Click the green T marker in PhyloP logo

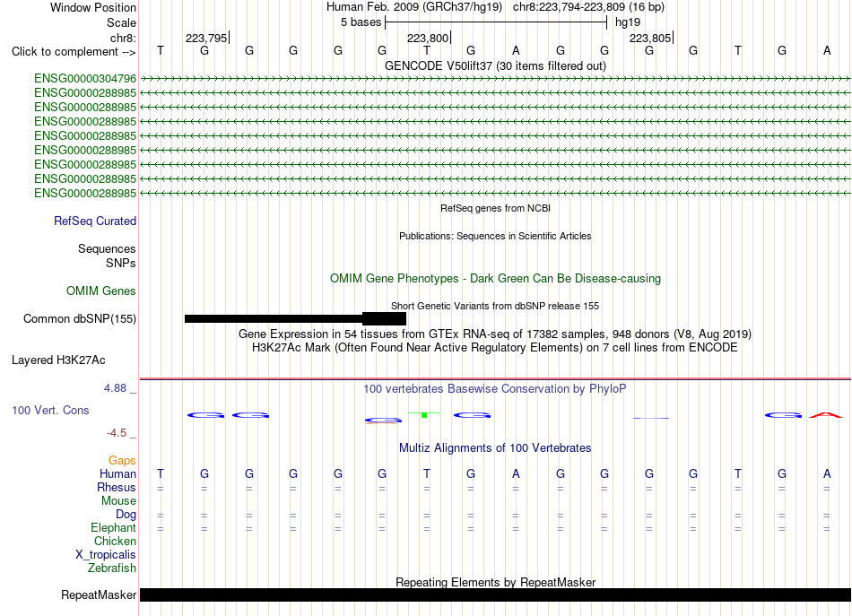coord(424,415)
